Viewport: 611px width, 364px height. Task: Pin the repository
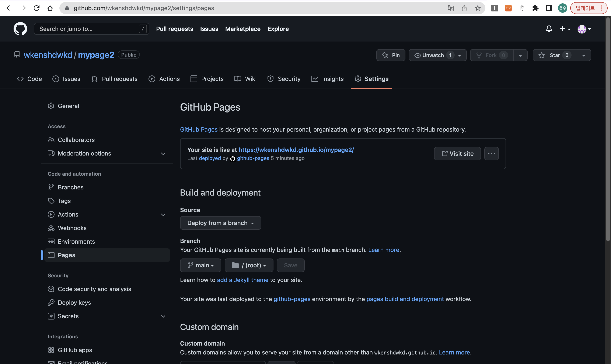tap(391, 55)
